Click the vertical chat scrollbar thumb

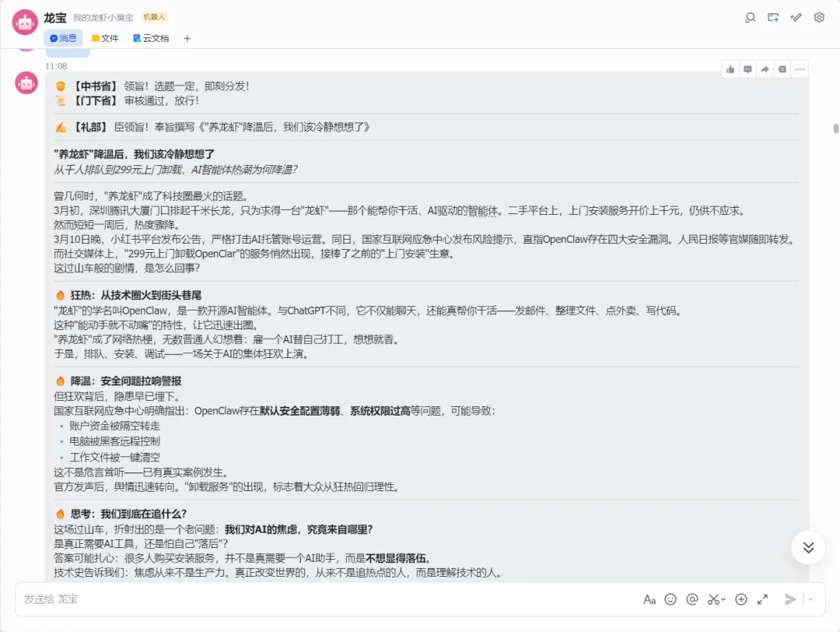click(835, 128)
